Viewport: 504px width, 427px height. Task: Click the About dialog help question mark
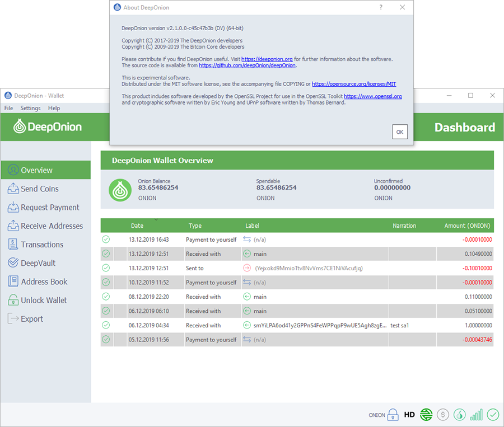click(x=381, y=7)
